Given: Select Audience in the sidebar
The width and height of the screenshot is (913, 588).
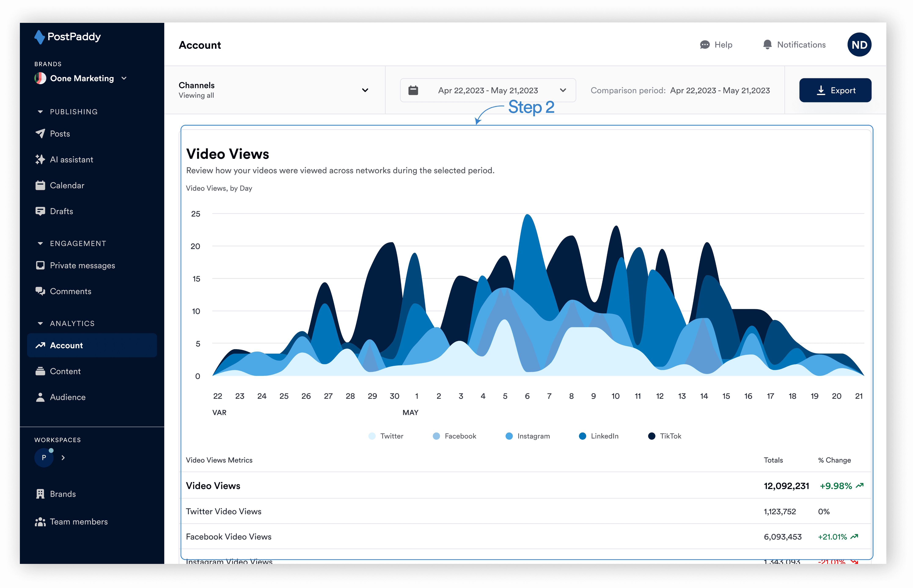Looking at the screenshot, I should point(68,397).
